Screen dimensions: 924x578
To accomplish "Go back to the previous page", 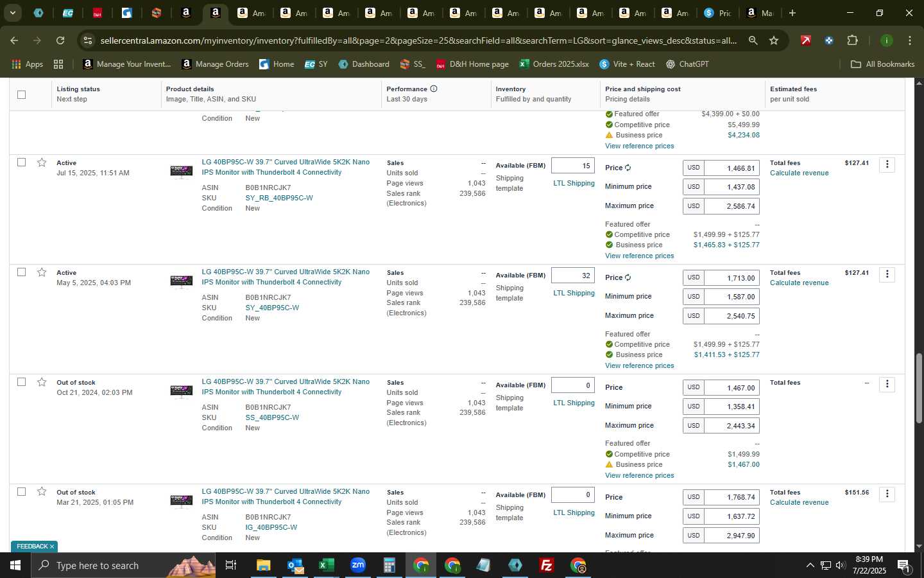I will 14,40.
